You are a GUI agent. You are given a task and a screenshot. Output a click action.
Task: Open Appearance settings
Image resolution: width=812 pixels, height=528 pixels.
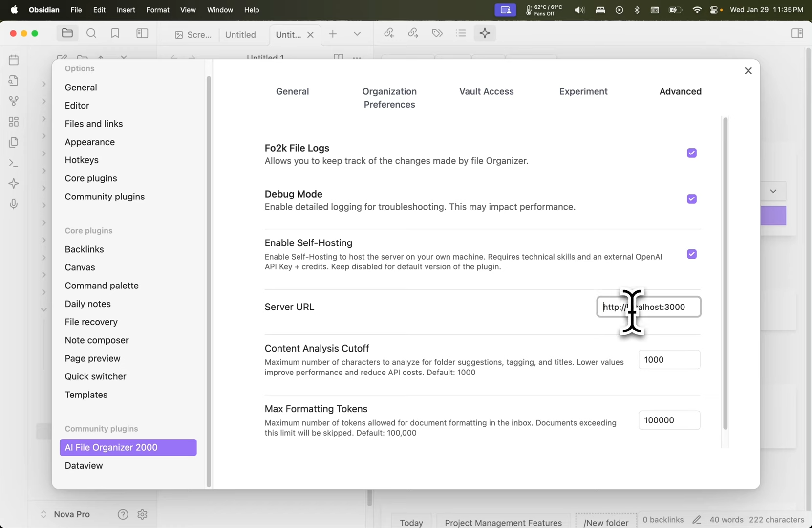90,142
